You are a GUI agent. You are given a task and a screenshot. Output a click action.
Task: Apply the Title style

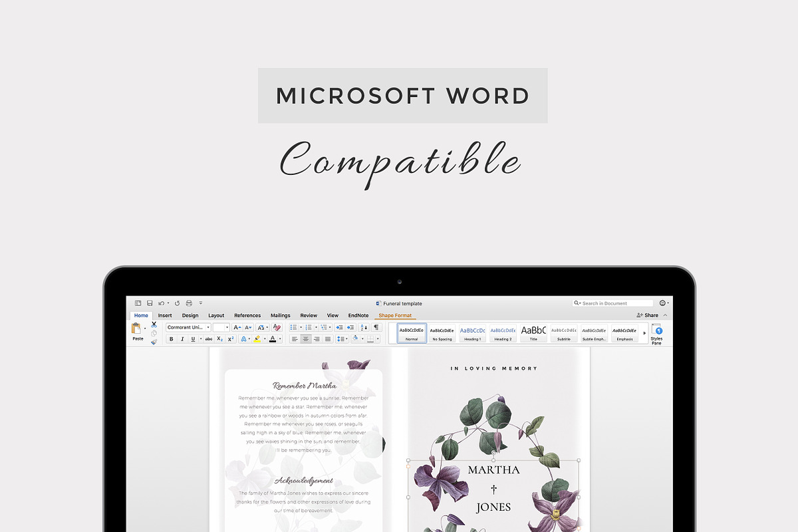coord(533,333)
